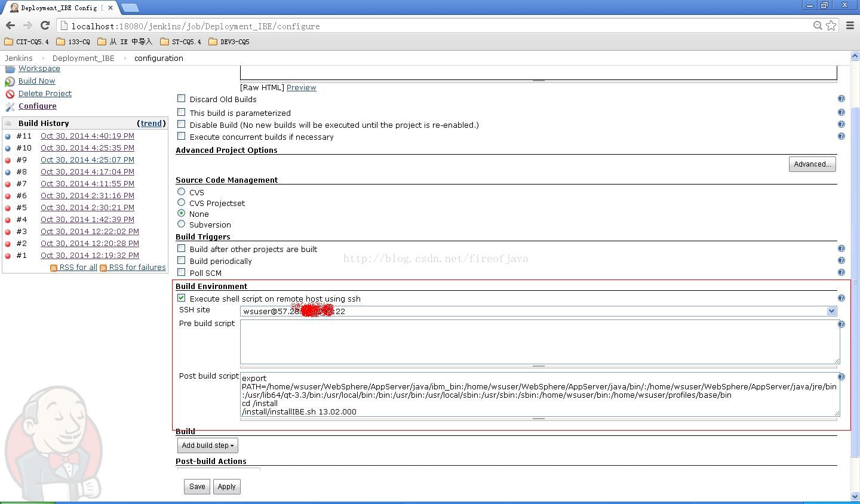
Task: Click the zoom magnifier icon in address bar
Action: pyautogui.click(x=818, y=25)
